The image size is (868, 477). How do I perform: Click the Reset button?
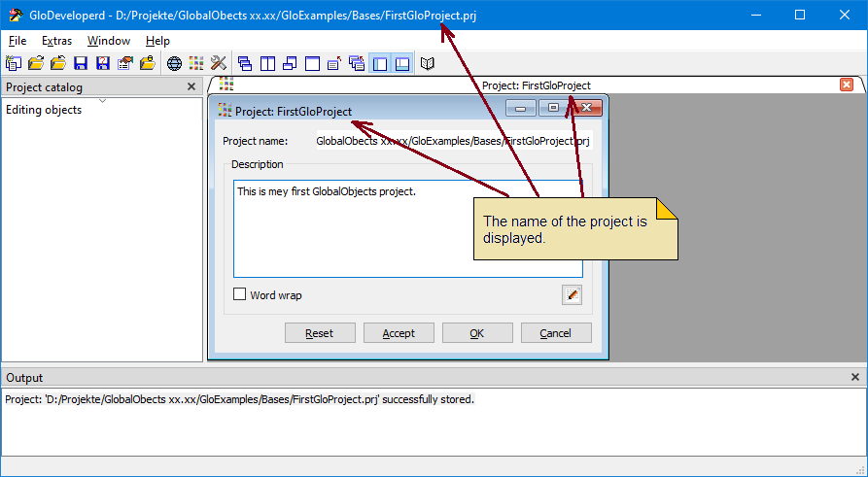pyautogui.click(x=320, y=333)
